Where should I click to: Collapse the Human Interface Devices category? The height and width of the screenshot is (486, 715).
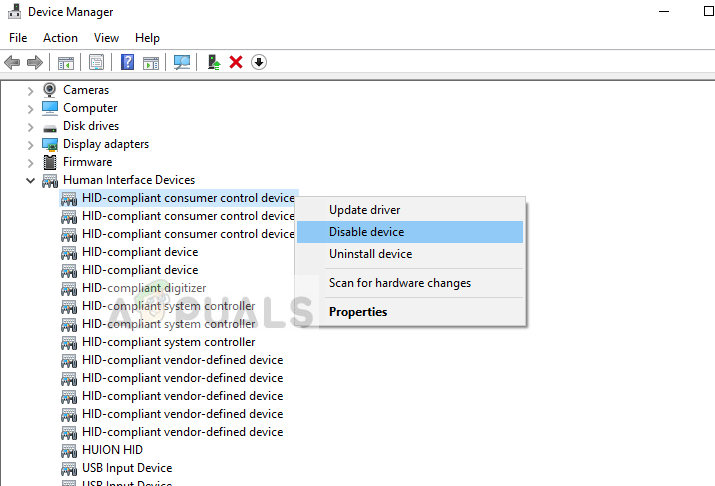30,181
